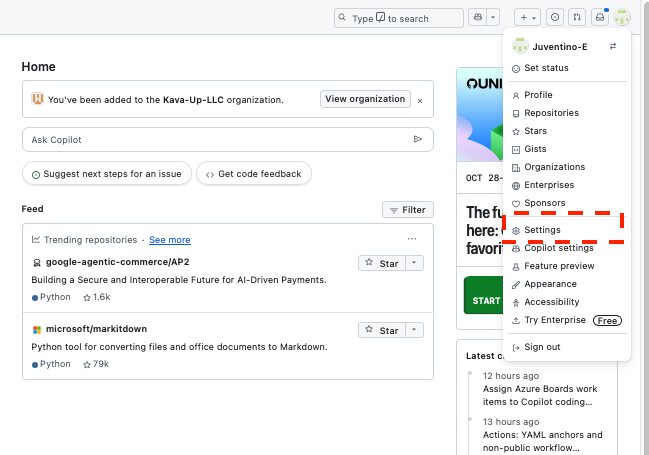Open the Pull requests icon in header
The image size is (649, 455).
point(577,18)
